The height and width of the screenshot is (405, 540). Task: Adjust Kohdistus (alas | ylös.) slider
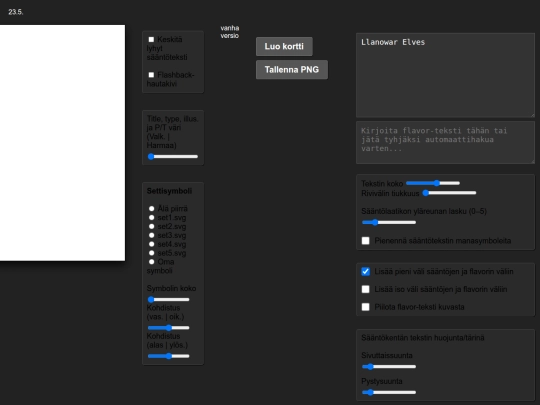[168, 356]
